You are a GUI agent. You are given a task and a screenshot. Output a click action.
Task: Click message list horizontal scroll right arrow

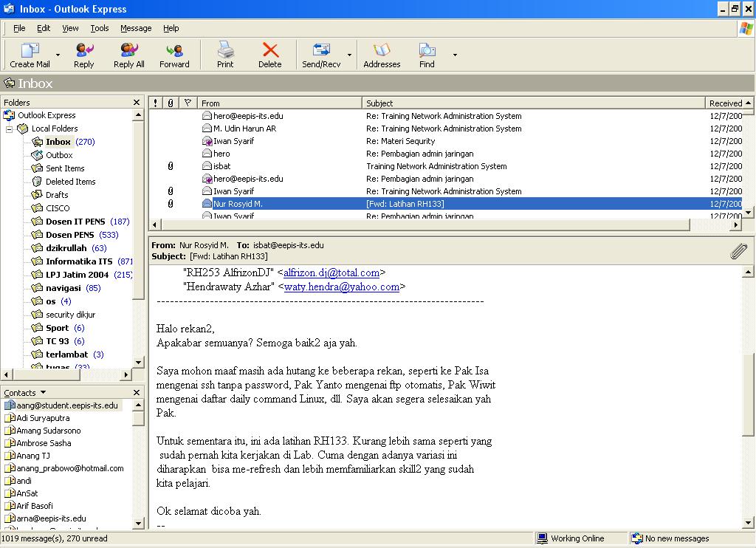click(736, 225)
